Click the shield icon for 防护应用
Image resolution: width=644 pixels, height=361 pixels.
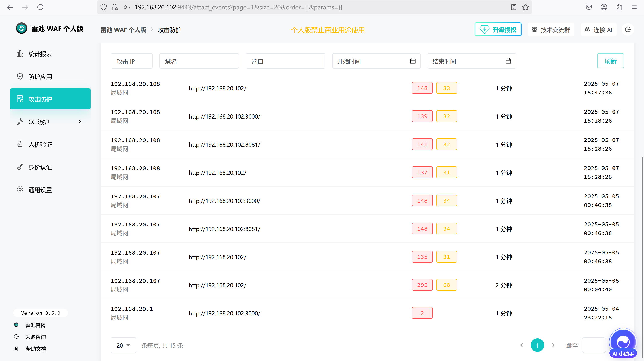(x=20, y=76)
